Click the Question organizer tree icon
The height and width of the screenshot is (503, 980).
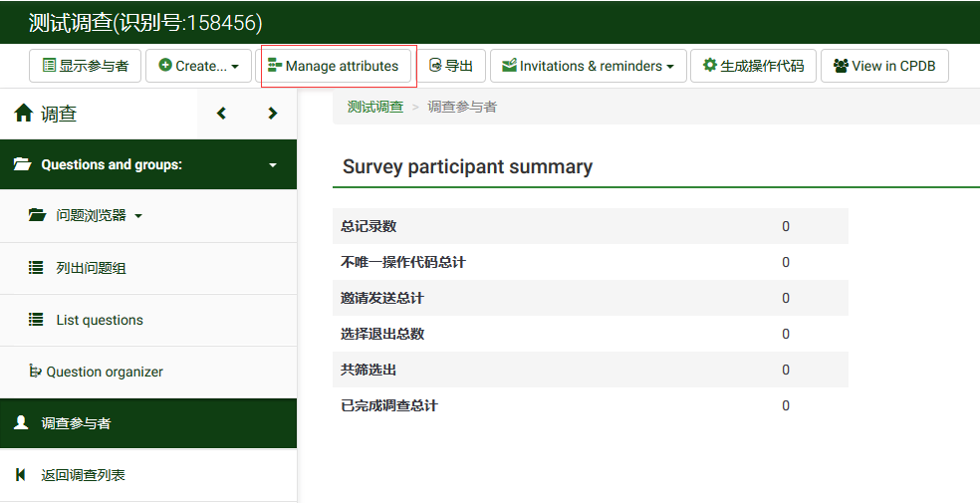36,372
